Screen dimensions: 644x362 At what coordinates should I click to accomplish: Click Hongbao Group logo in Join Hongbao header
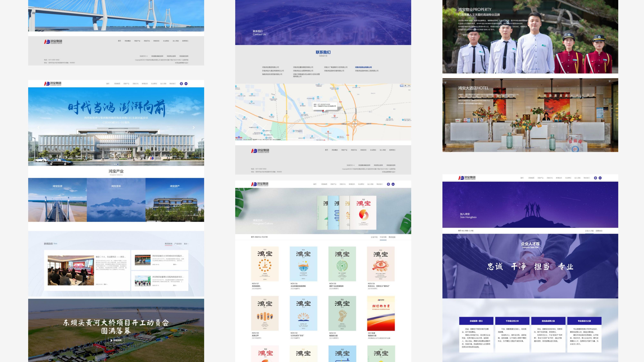[x=467, y=178]
